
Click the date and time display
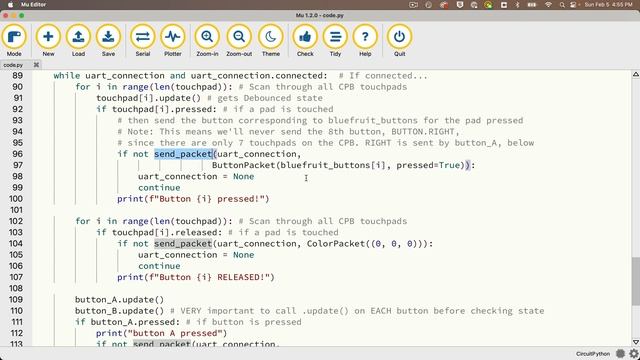click(608, 4)
